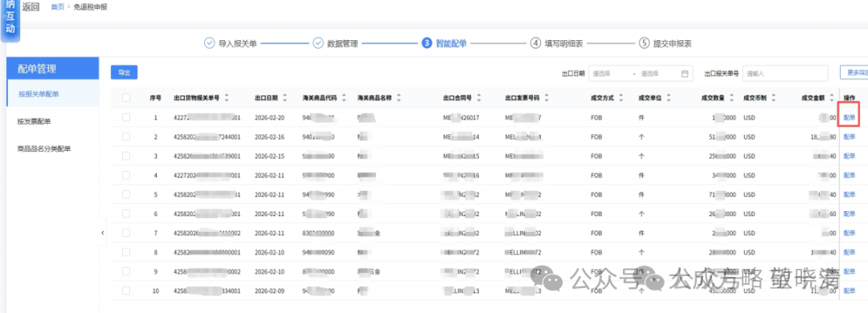
Task: Click 免退税申报 in the breadcrumb
Action: (x=90, y=7)
